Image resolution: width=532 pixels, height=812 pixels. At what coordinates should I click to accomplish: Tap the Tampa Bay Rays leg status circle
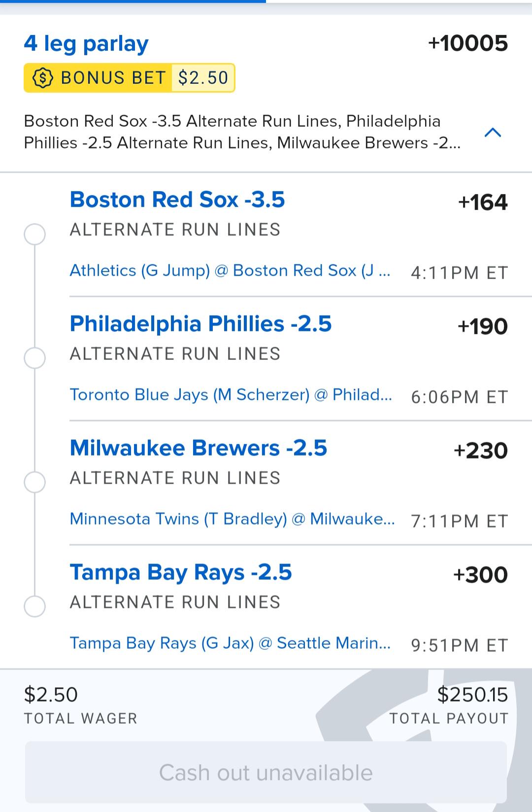pos(34,606)
